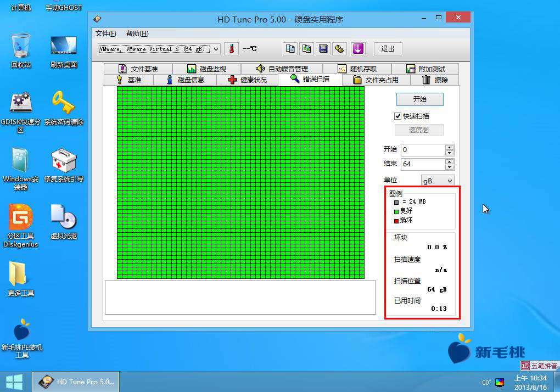This screenshot has height=392, width=560.
Task: Click the Windows Start button
Action: [x=14, y=382]
